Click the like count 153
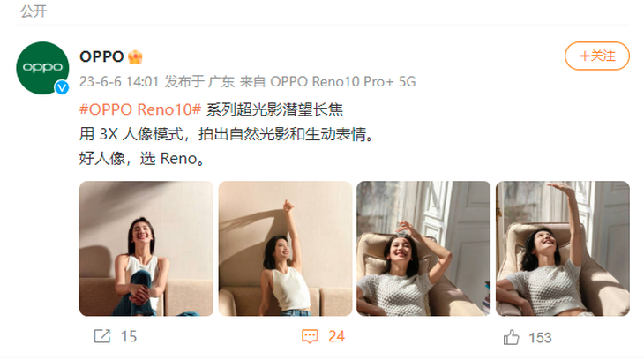The image size is (644, 360). click(540, 338)
